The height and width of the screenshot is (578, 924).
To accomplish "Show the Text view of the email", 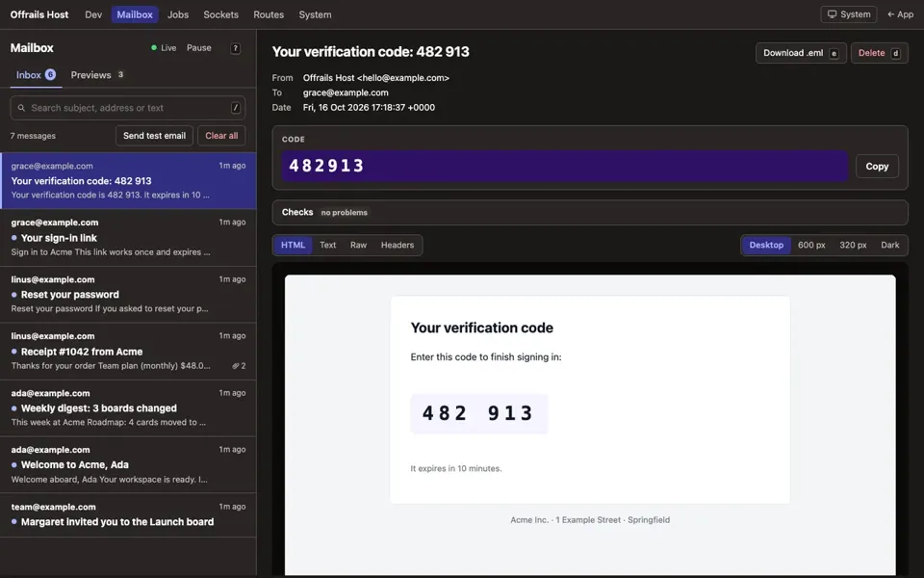I will pos(327,245).
